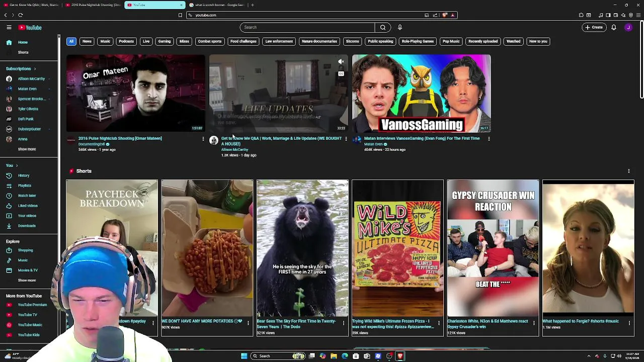644x362 pixels.
Task: Select the Recently uploaded chip
Action: (x=483, y=41)
